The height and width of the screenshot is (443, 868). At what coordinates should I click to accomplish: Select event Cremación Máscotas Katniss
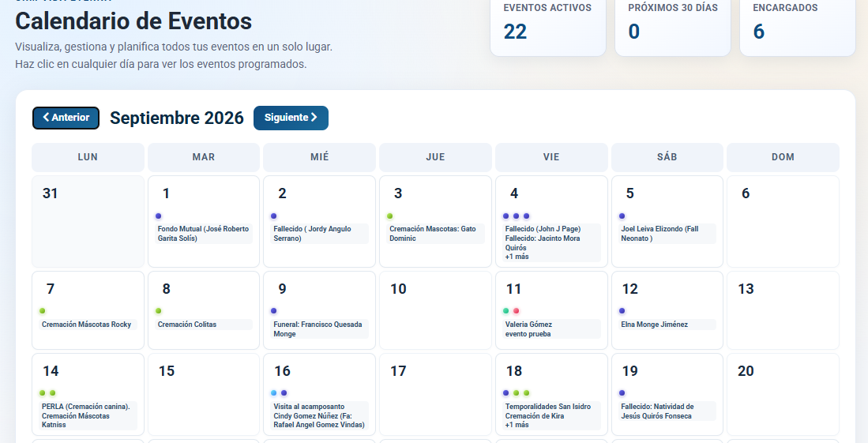[75, 420]
